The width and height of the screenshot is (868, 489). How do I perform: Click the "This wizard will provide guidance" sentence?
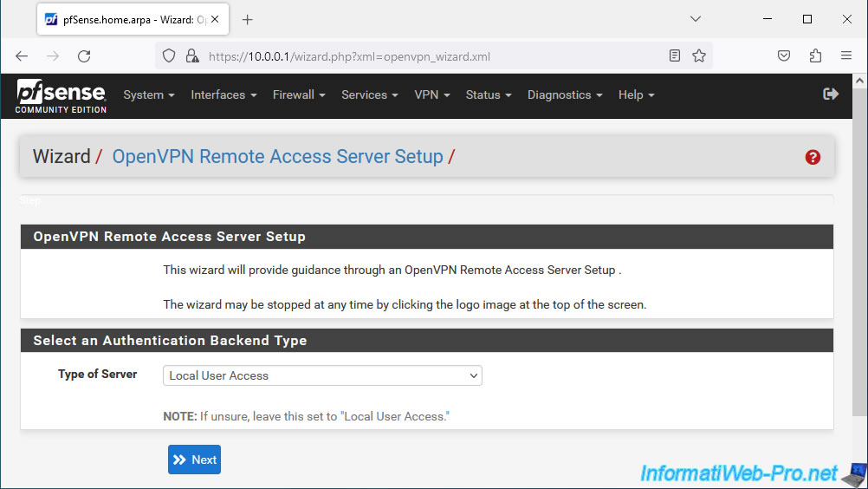[392, 271]
